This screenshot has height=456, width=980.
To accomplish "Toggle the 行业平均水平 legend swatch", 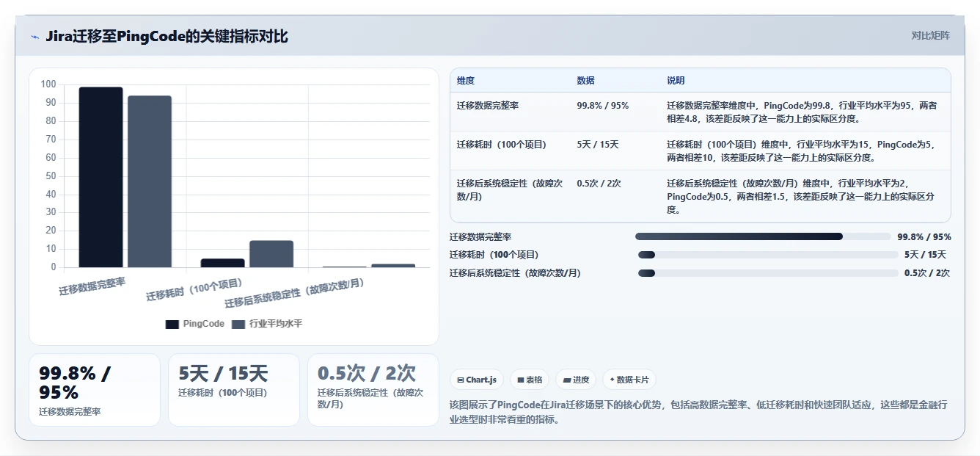I will coord(238,324).
